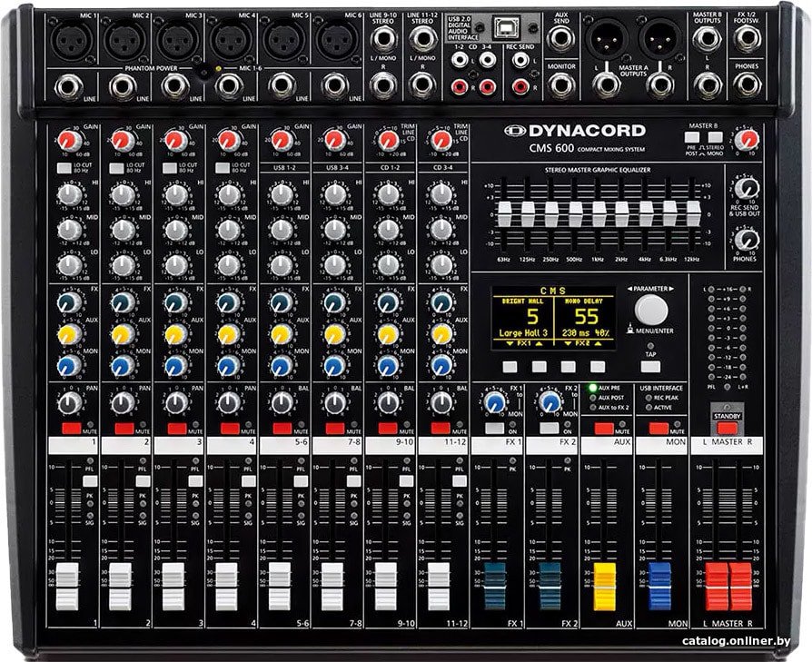
Task: Click the red STANDBY button
Action: point(727,429)
